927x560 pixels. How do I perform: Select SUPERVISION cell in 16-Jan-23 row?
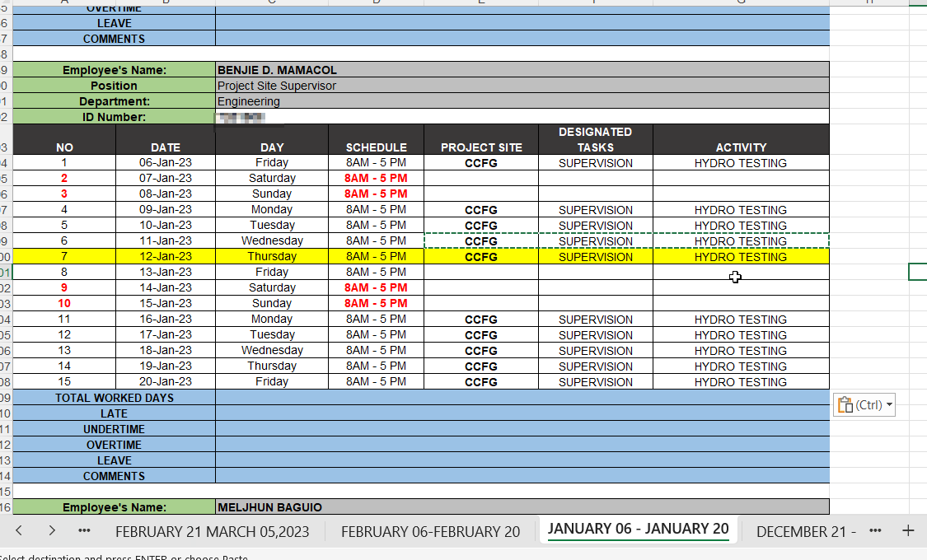[x=595, y=319]
